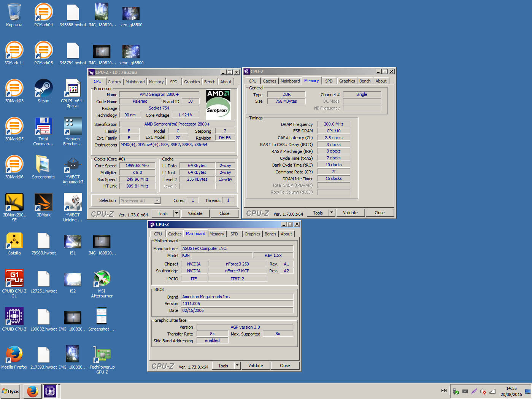Launch HWBOT Unigine shortcut

pos(73,208)
